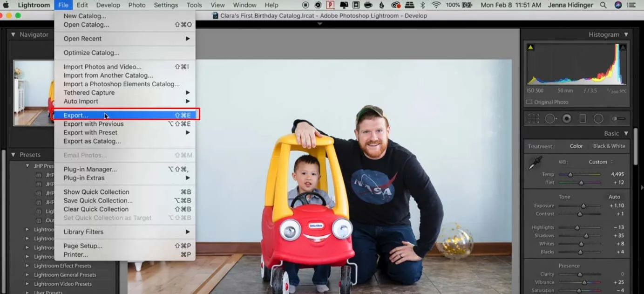Toggle shadow clipping indicator in histogram
Image resolution: width=644 pixels, height=294 pixels.
[530, 47]
